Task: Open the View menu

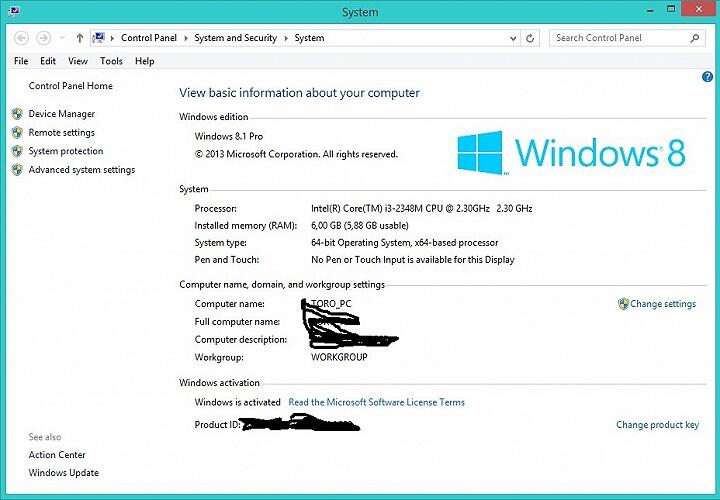Action: (x=78, y=61)
